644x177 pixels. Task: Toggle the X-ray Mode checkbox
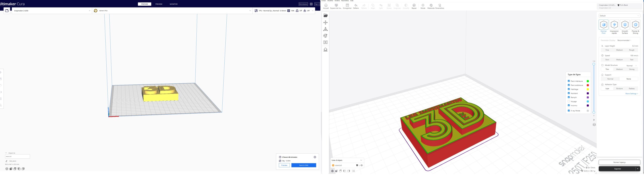569,111
